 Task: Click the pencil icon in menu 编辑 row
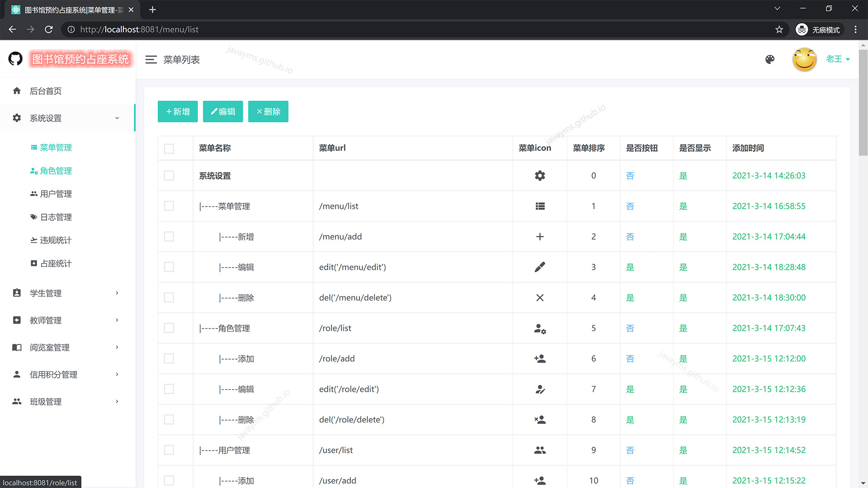540,267
